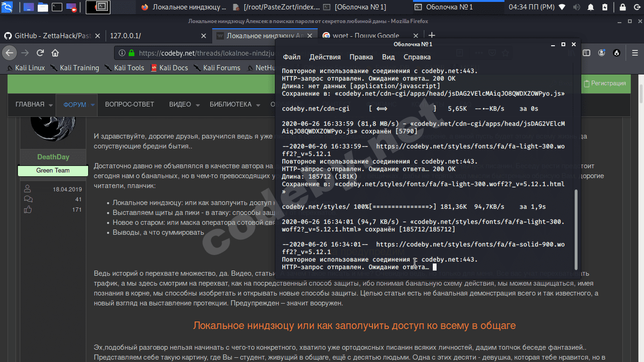Open the bracketed [Оболочка № 1] taskbar entry
This screenshot has width=644, height=362.
pyautogui.click(x=367, y=7)
